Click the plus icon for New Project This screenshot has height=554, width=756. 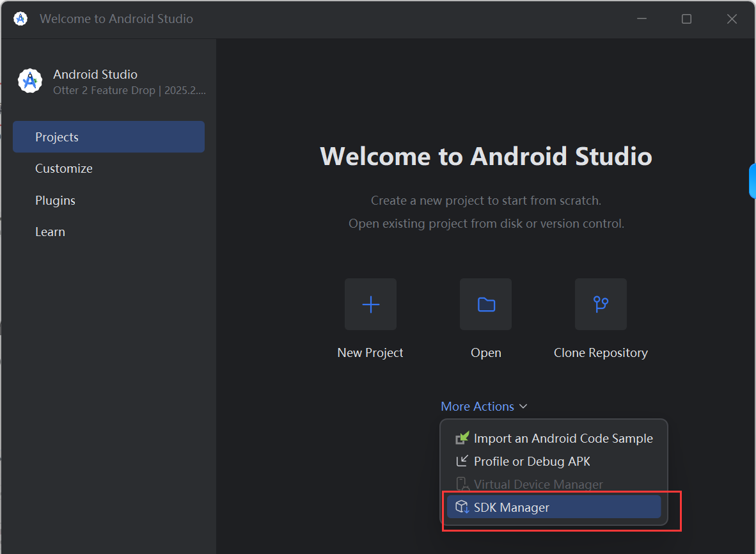[370, 304]
